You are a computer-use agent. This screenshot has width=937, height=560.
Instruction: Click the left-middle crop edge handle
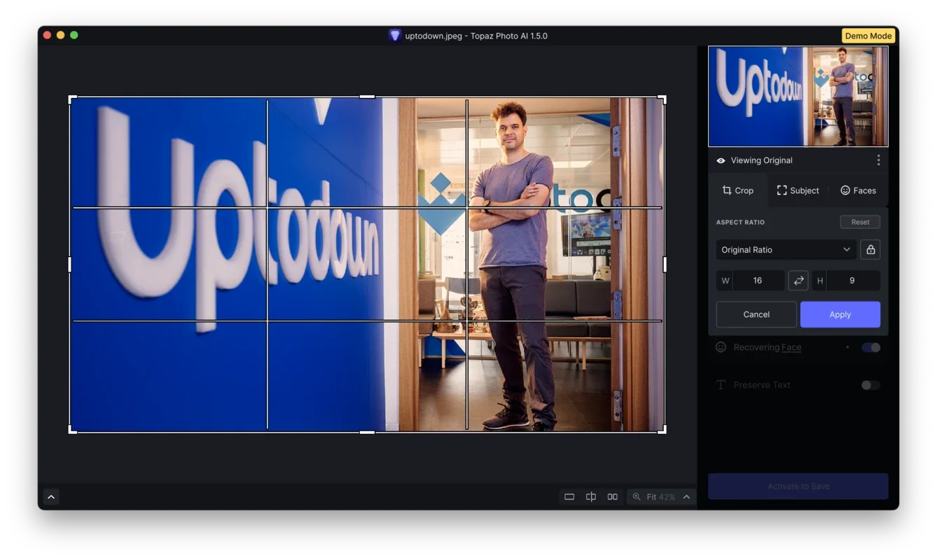pos(69,265)
